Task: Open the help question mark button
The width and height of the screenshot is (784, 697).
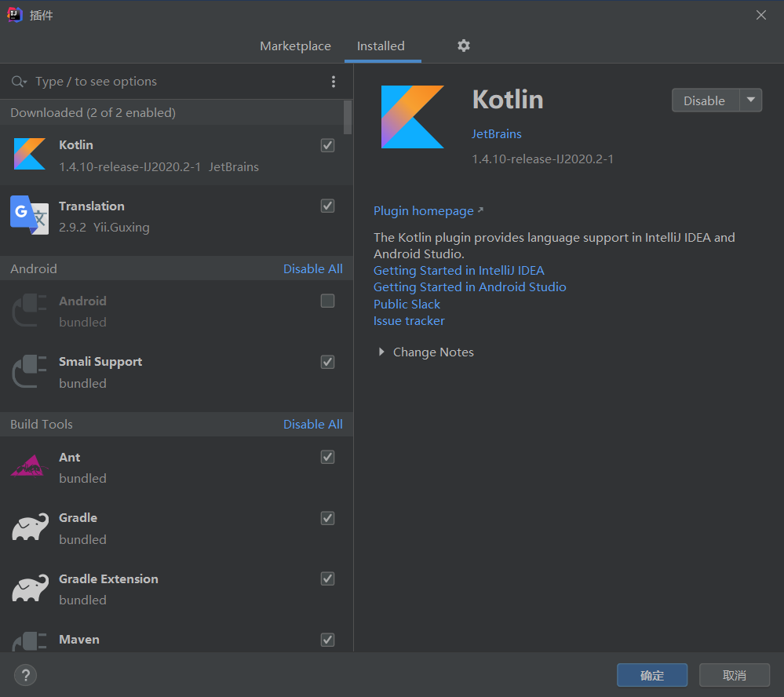Action: coord(25,675)
